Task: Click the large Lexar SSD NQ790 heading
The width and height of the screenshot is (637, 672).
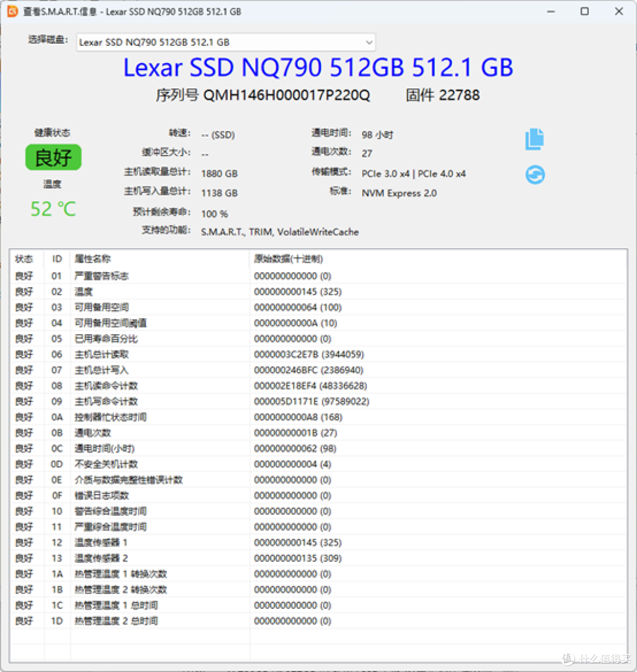Action: click(318, 68)
